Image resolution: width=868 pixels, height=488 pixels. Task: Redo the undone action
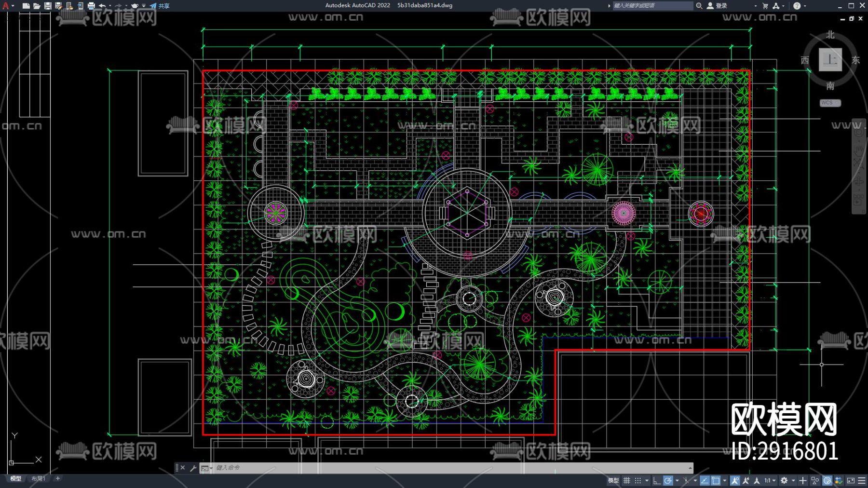point(119,6)
